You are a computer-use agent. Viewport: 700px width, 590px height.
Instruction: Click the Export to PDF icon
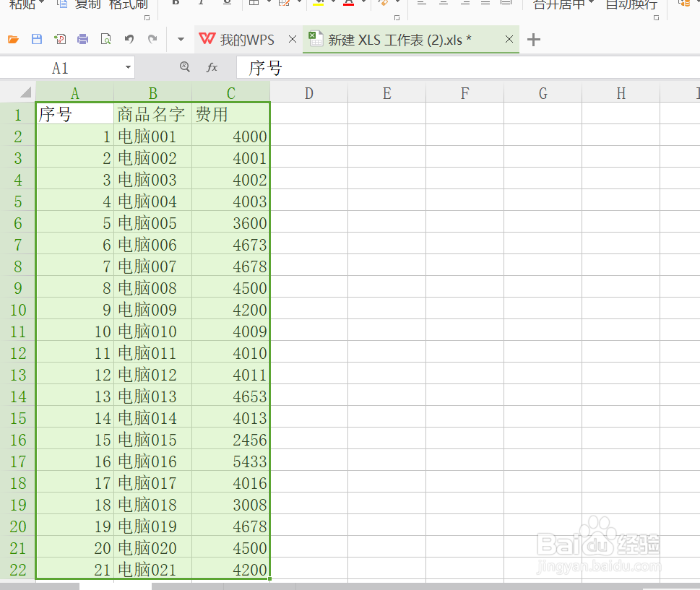(59, 40)
